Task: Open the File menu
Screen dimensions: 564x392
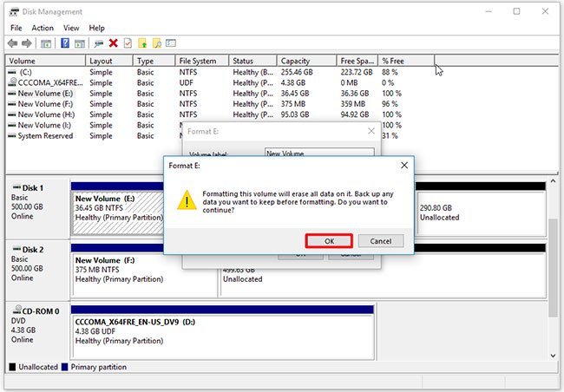Action: pos(16,28)
